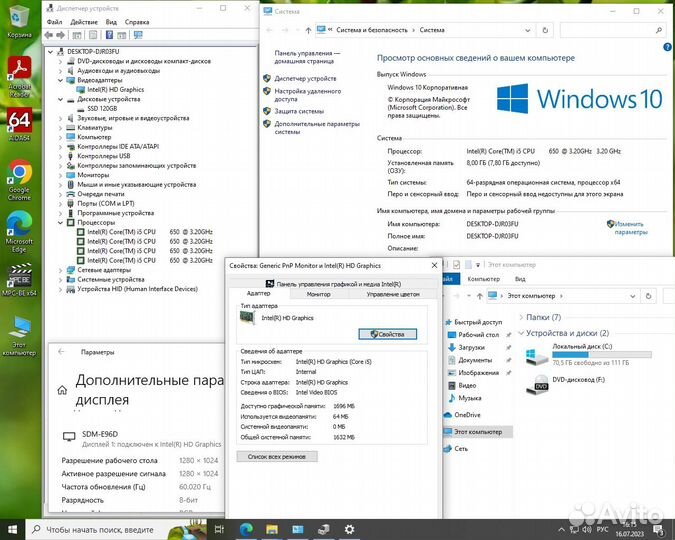
Task: Refresh the System window address bar
Action: pyautogui.click(x=545, y=30)
